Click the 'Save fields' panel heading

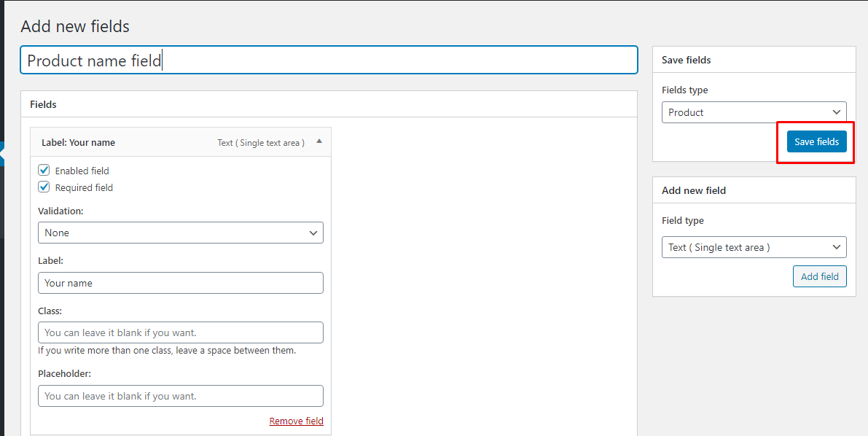pos(686,60)
